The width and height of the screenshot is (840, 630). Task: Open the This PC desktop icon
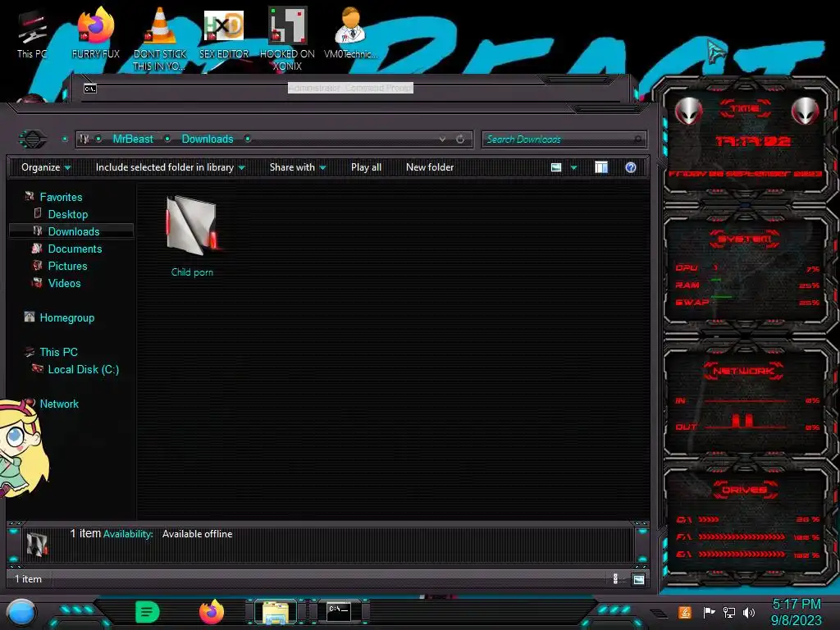tap(32, 34)
